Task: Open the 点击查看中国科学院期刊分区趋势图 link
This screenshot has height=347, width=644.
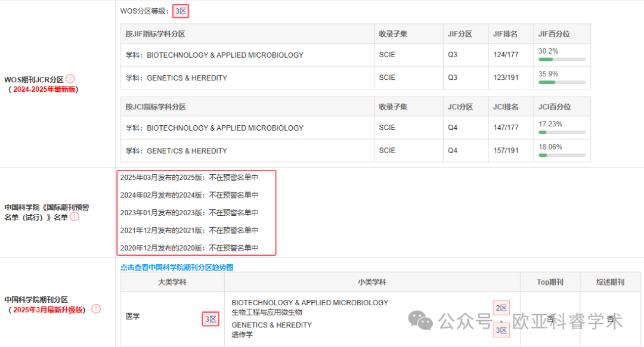Action: tap(177, 267)
